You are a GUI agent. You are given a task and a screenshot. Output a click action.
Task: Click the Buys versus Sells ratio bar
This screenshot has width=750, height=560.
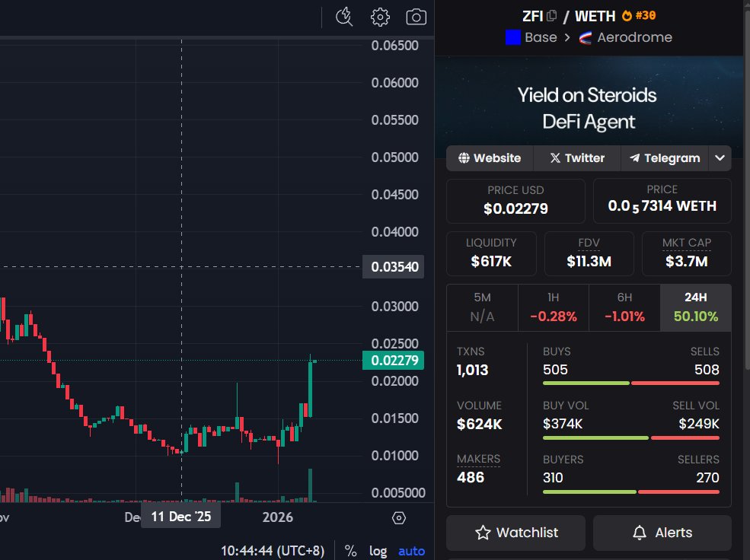[x=631, y=383]
